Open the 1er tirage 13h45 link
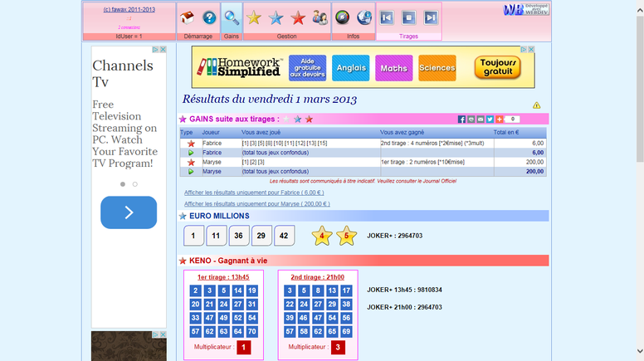Screen dimensions: 644x361 point(223,277)
